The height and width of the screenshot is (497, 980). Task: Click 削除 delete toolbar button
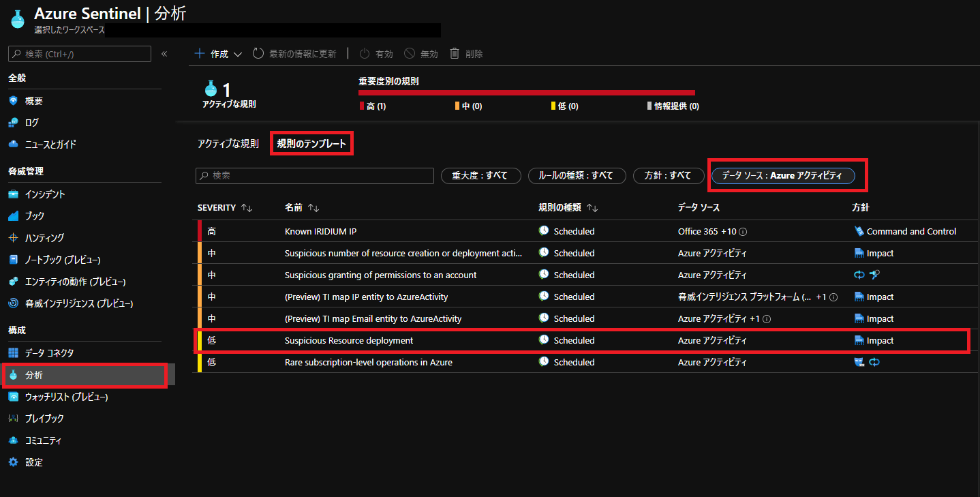point(467,54)
